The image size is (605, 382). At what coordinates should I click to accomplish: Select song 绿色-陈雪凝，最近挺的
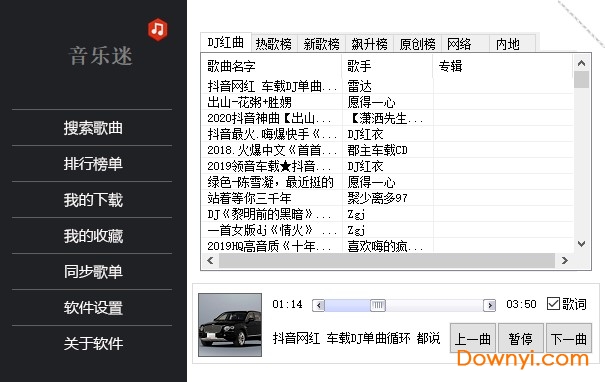coord(270,182)
